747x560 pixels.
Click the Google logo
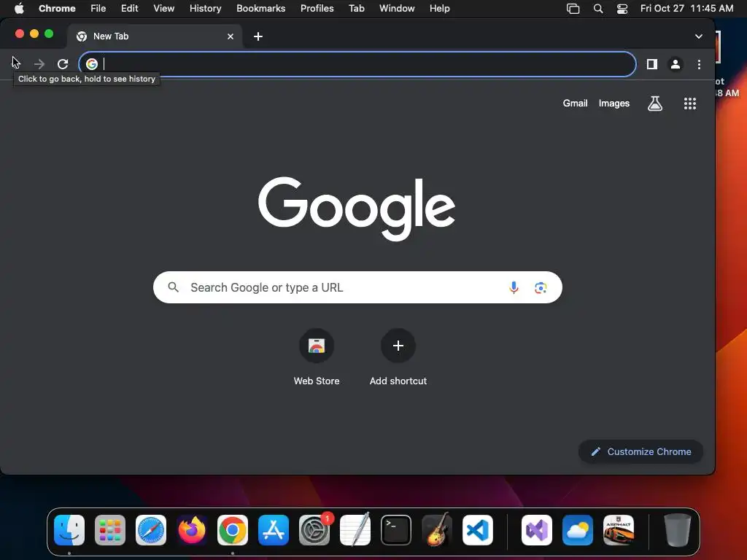coord(357,209)
